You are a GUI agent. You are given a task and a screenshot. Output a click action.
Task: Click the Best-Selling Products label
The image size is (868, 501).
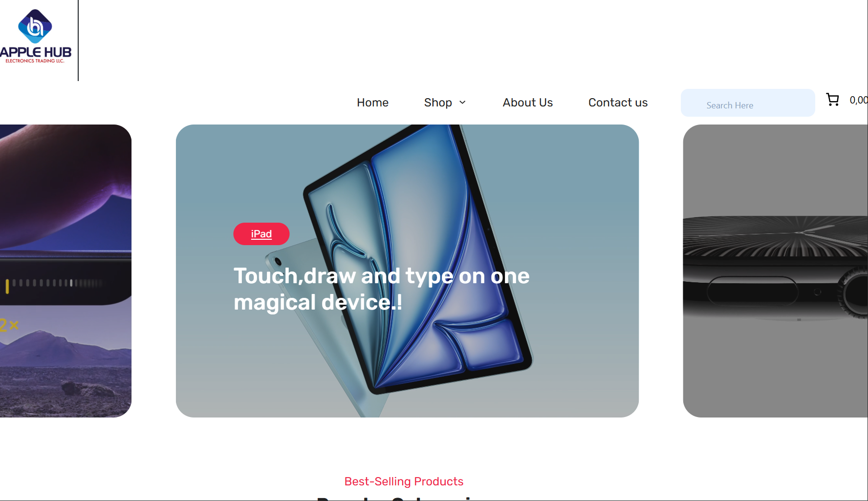point(404,481)
